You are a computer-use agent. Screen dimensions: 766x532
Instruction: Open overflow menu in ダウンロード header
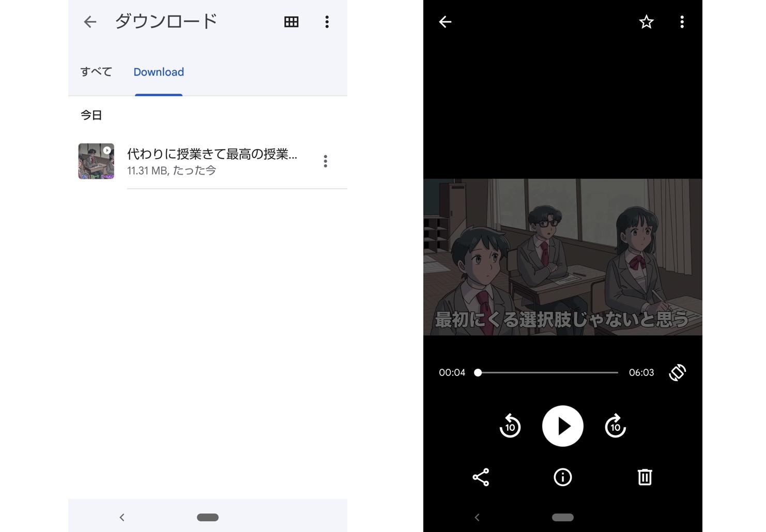click(x=327, y=22)
